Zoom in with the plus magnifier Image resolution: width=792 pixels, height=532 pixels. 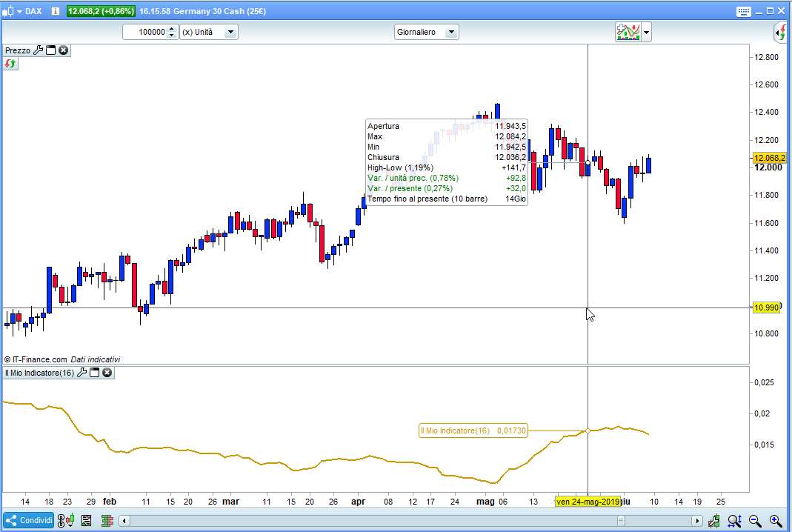[x=776, y=520]
